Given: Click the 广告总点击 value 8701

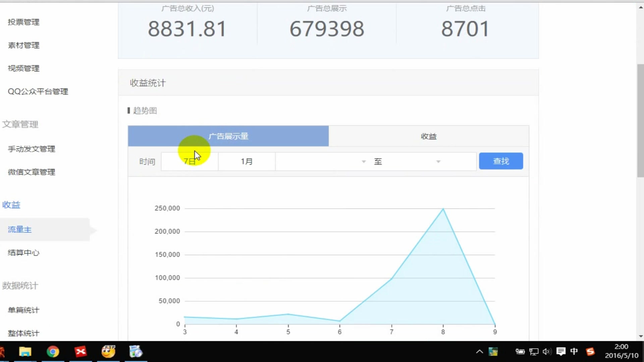Looking at the screenshot, I should click(466, 29).
